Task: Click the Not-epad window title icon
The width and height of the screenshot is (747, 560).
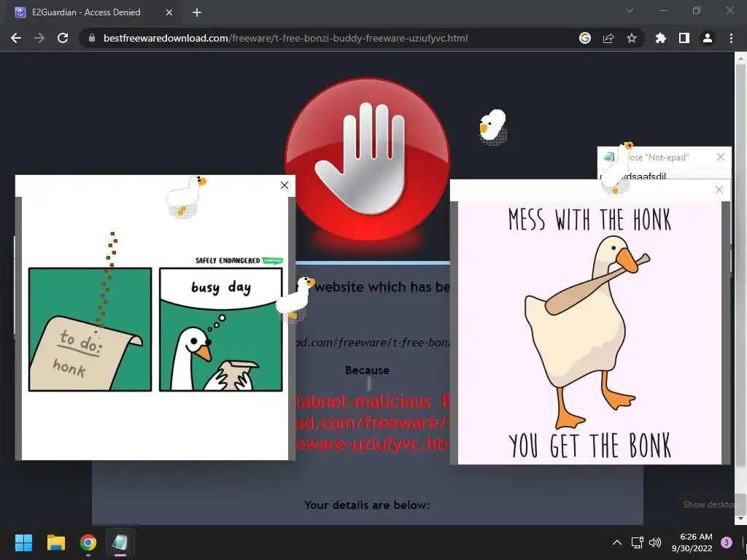Action: pos(608,157)
